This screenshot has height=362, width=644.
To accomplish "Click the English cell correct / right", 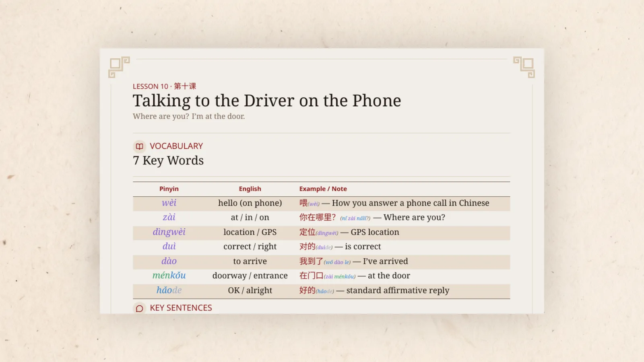I will [250, 247].
